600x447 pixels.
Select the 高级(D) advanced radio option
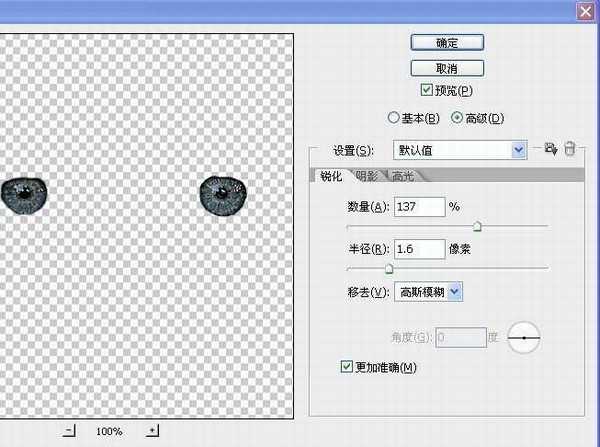pyautogui.click(x=457, y=118)
